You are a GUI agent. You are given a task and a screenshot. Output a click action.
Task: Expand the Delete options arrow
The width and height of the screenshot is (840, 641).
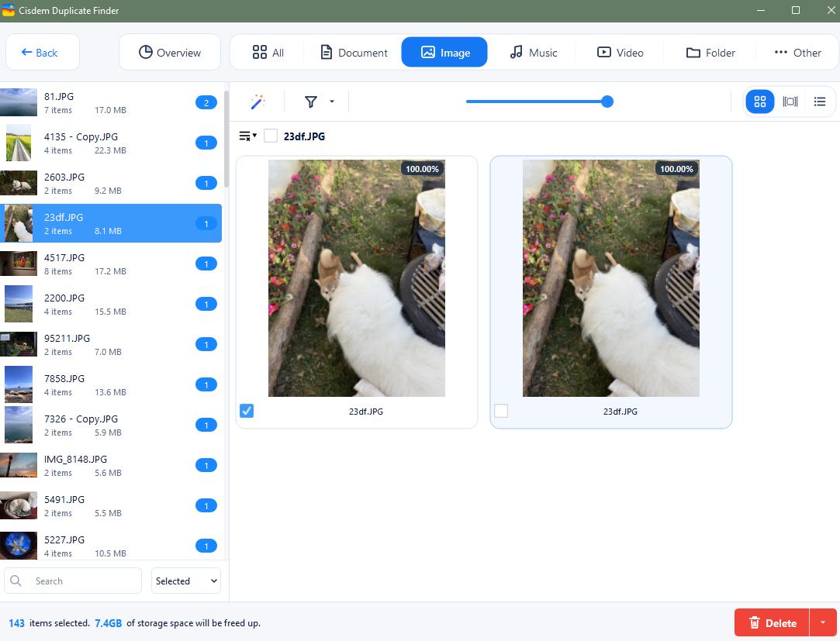823,623
